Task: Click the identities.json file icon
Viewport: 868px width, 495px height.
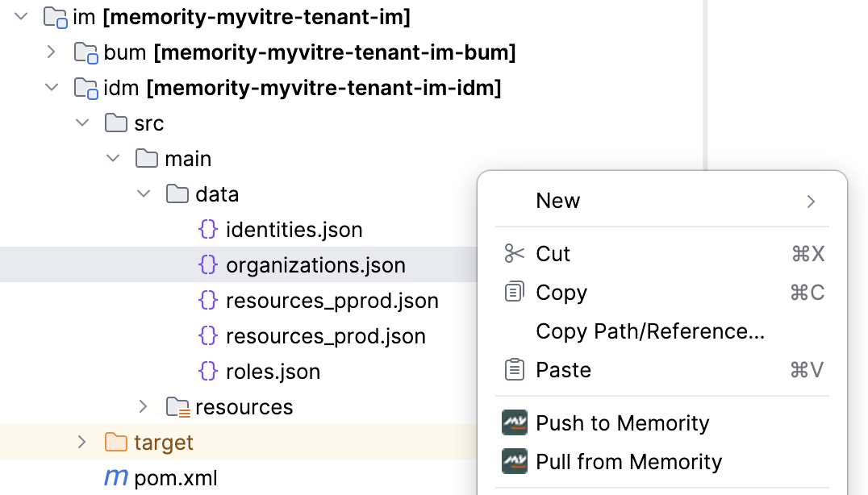Action: point(208,229)
